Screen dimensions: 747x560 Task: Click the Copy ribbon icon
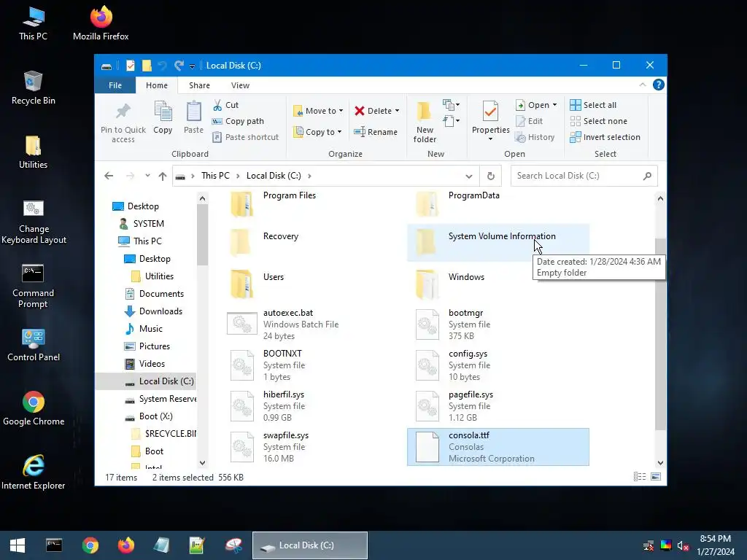tap(163, 112)
